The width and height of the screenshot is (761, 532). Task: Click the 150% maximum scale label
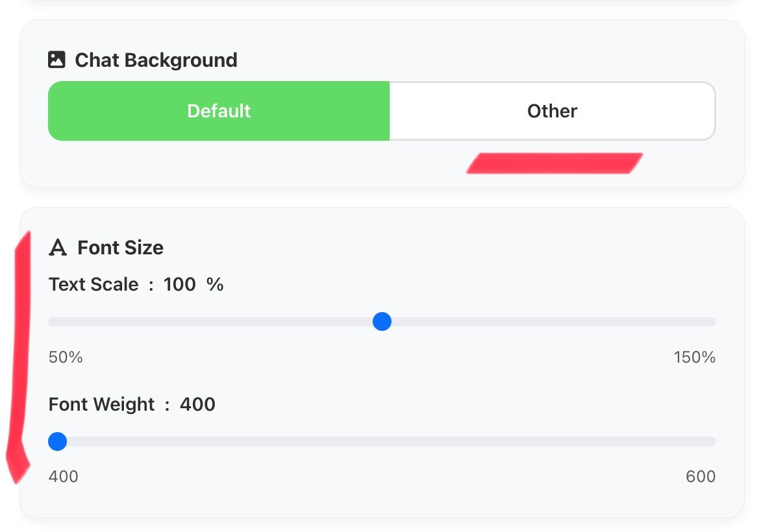(694, 357)
